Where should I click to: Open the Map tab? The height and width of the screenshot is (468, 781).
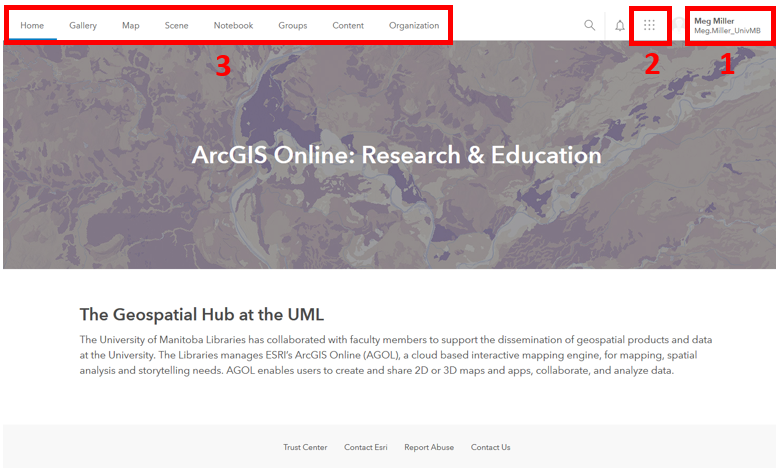tap(130, 25)
